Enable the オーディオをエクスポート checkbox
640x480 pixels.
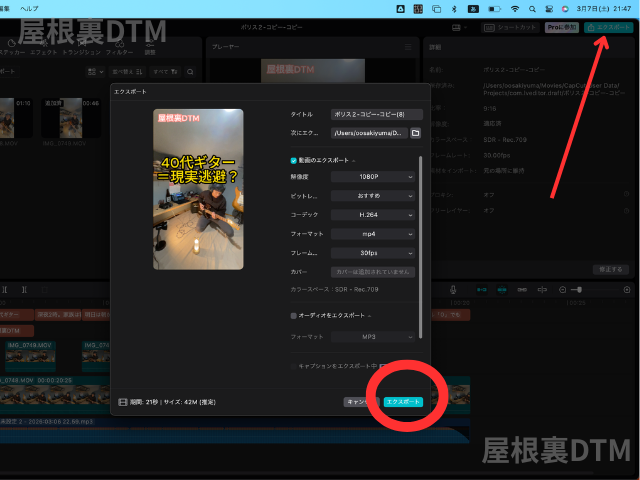(294, 315)
